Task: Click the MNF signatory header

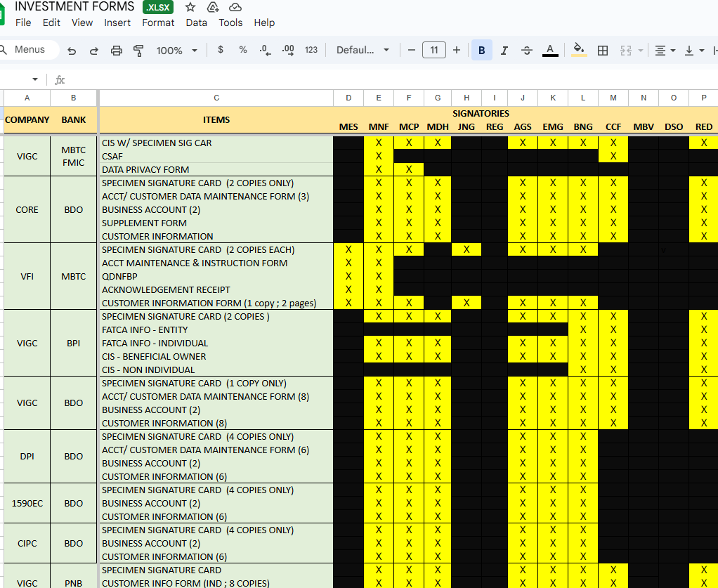Action: 379,127
